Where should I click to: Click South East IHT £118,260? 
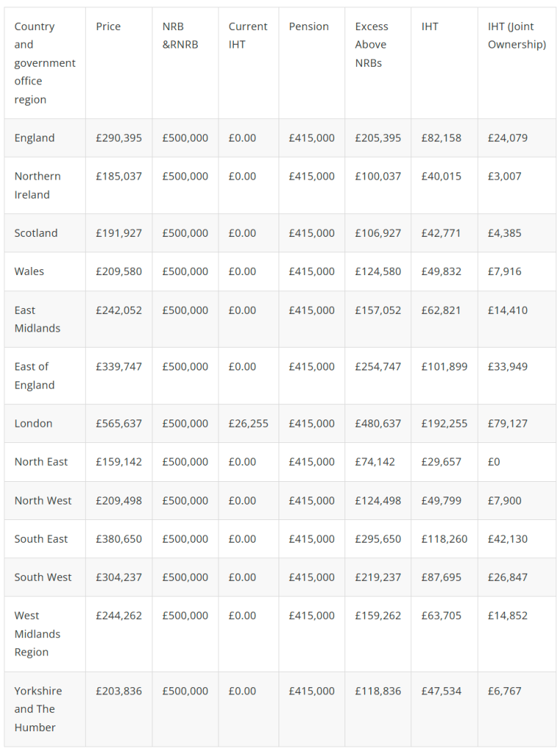pyautogui.click(x=444, y=539)
